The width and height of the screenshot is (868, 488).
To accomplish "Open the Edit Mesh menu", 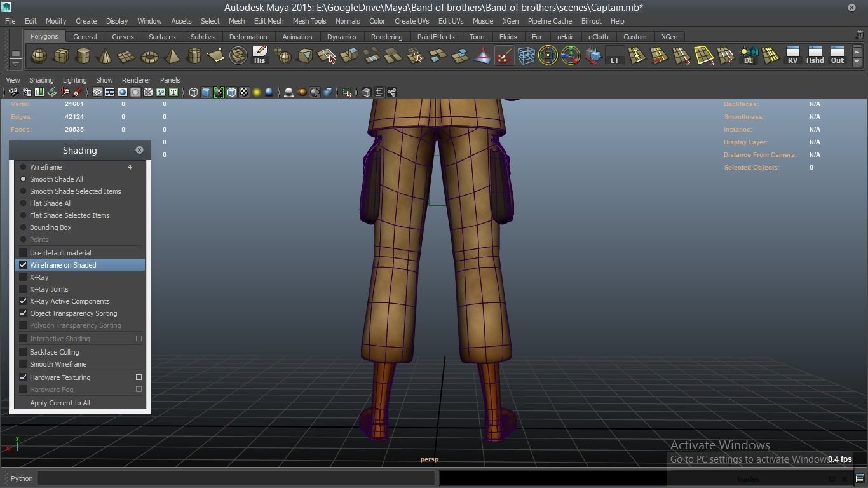I will click(x=269, y=21).
